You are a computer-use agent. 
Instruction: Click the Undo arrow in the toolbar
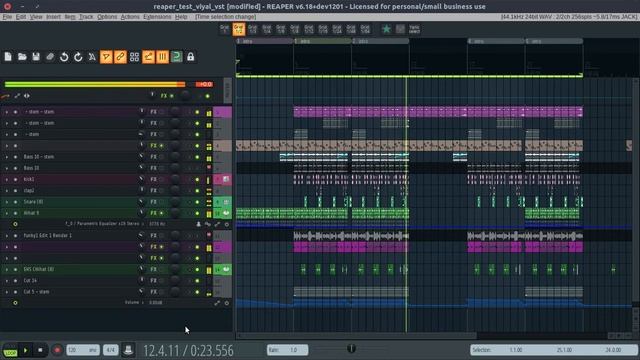(64, 57)
